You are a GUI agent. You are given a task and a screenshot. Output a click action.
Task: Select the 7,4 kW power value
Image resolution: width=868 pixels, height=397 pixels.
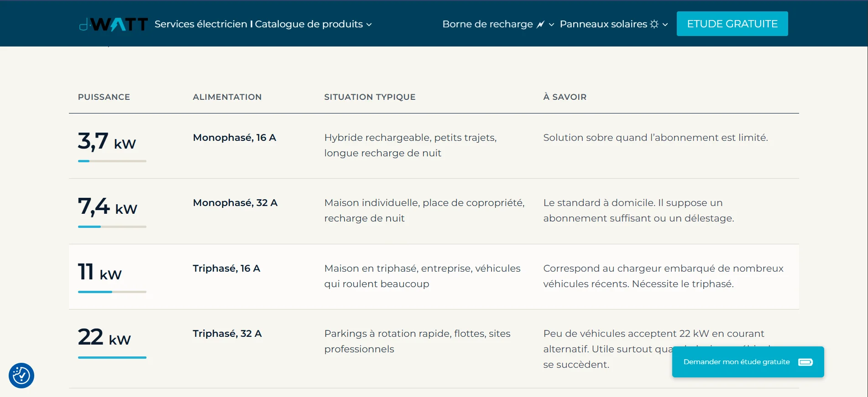pos(108,206)
